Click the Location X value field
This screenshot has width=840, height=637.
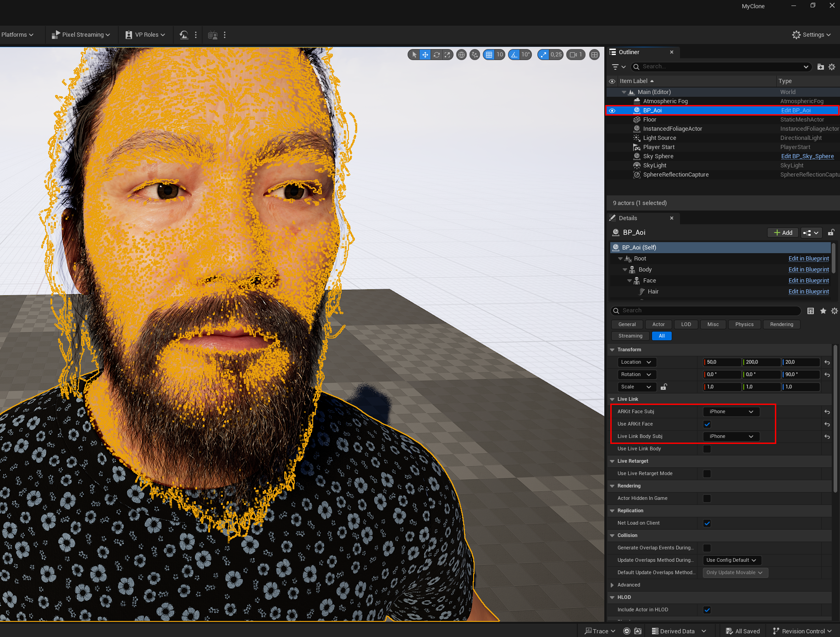pos(722,362)
